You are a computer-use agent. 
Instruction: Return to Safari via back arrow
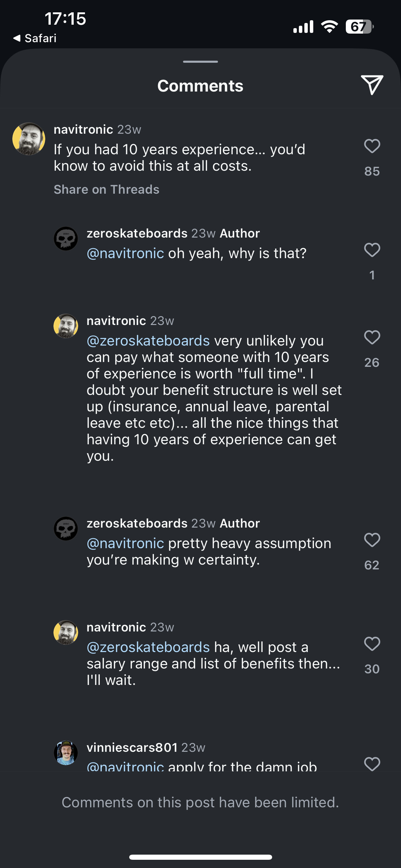click(35, 38)
